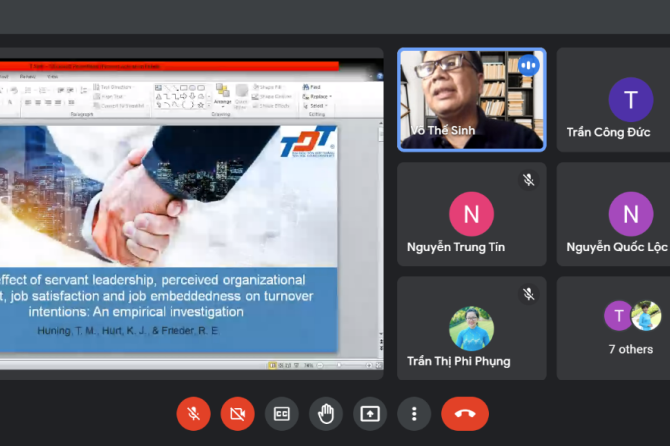The height and width of the screenshot is (446, 670).
Task: Click Trần Công Đức's avatar tile
Action: point(630,100)
